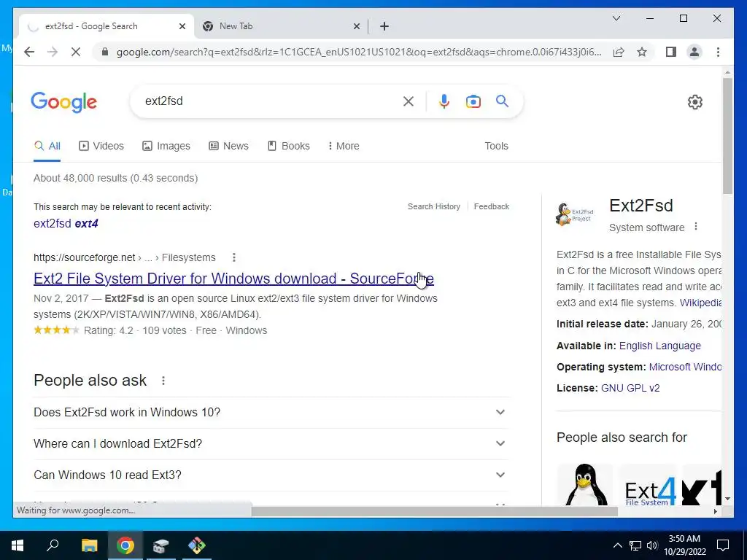Switch to the All results tab
The height and width of the screenshot is (560, 747).
pyautogui.click(x=47, y=146)
